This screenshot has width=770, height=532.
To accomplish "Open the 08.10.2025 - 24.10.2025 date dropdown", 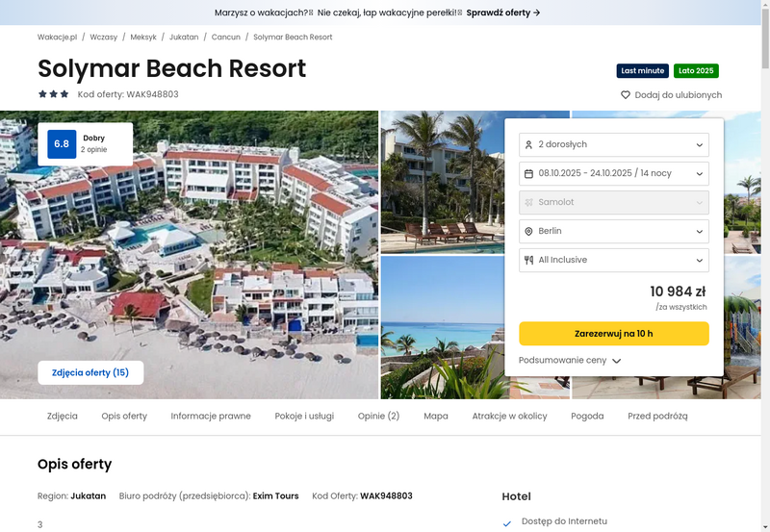I will [614, 174].
